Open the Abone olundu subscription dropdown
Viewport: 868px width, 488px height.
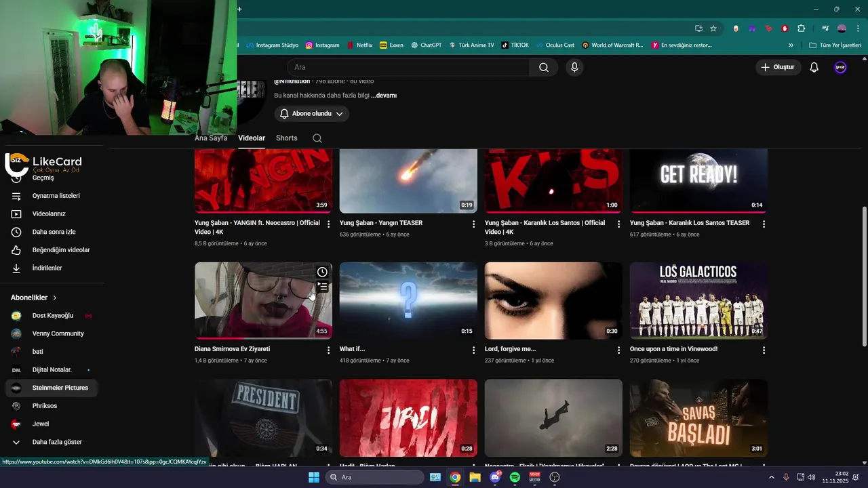click(x=312, y=114)
